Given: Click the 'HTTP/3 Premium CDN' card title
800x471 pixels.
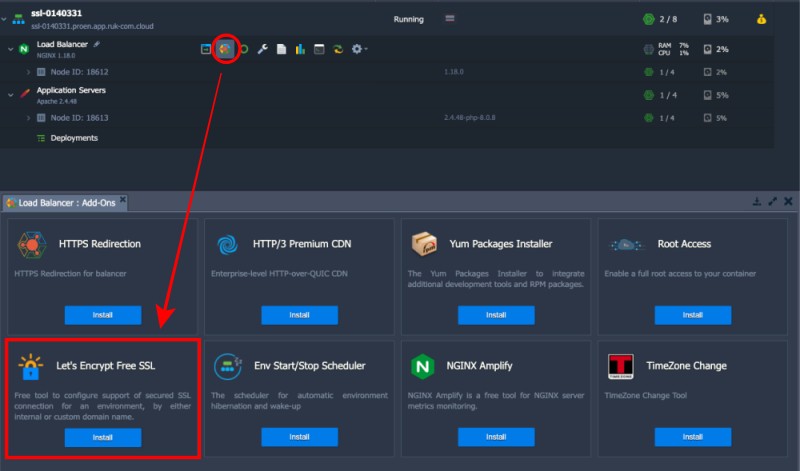Looking at the screenshot, I should (302, 244).
